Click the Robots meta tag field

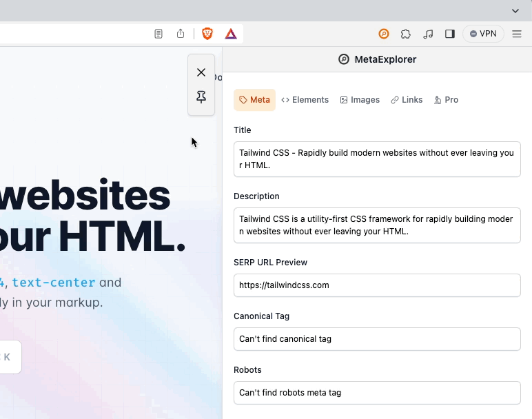[377, 393]
